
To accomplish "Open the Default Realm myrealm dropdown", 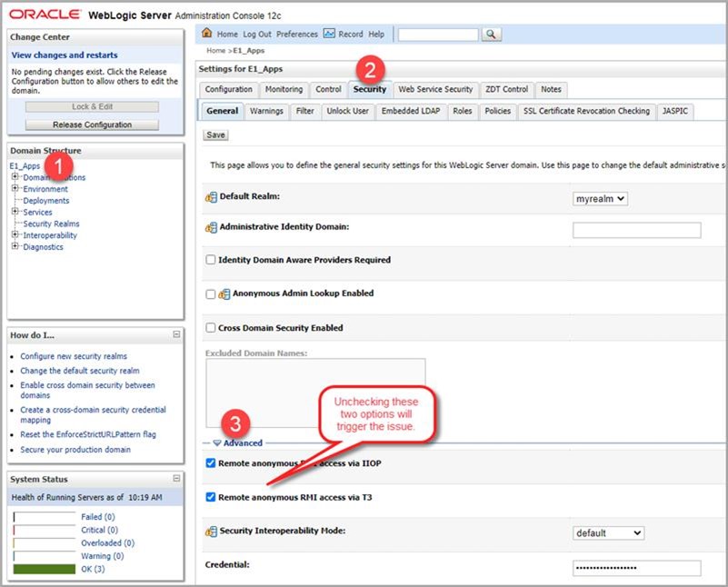I will [x=600, y=199].
